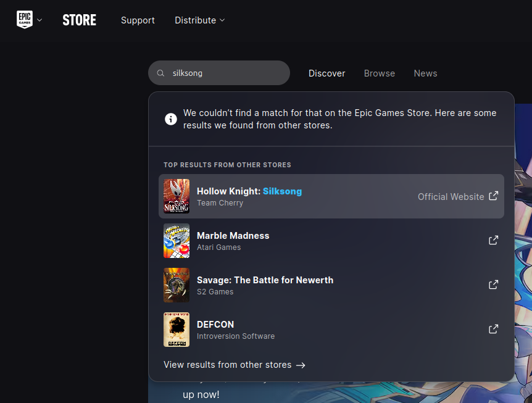The height and width of the screenshot is (403, 532).
Task: Click the Atari Games publisher text
Action: click(219, 247)
